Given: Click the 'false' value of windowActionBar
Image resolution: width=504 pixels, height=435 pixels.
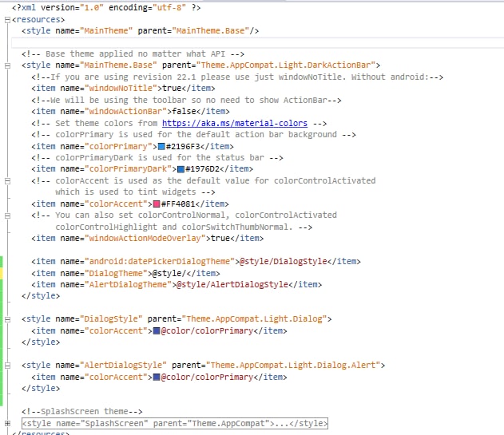Looking at the screenshot, I should point(184,112).
